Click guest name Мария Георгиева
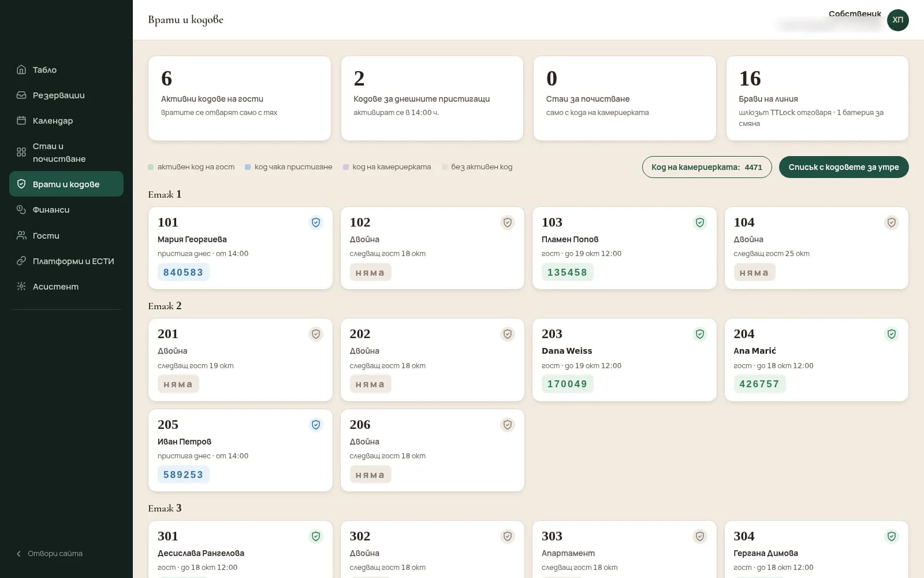This screenshot has width=924, height=578. [192, 239]
